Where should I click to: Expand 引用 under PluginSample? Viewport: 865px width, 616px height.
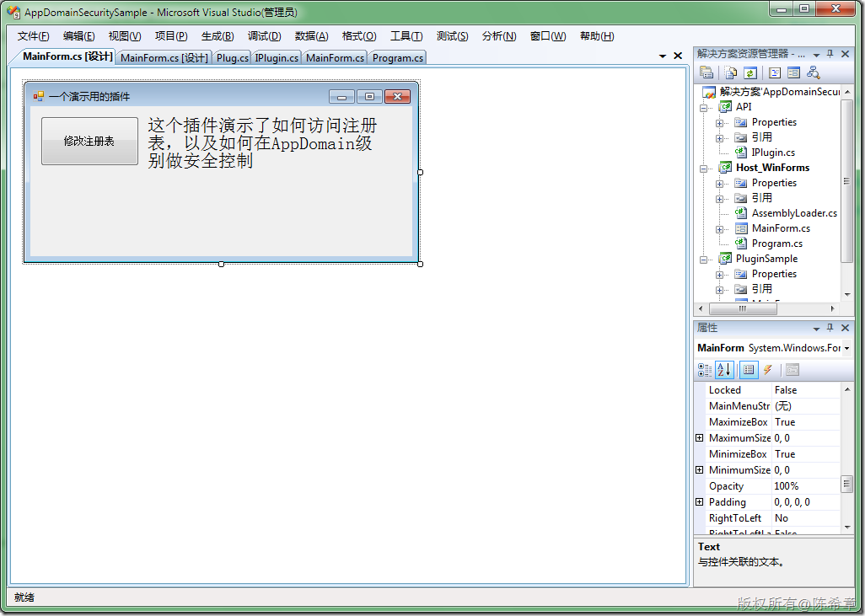coord(719,290)
